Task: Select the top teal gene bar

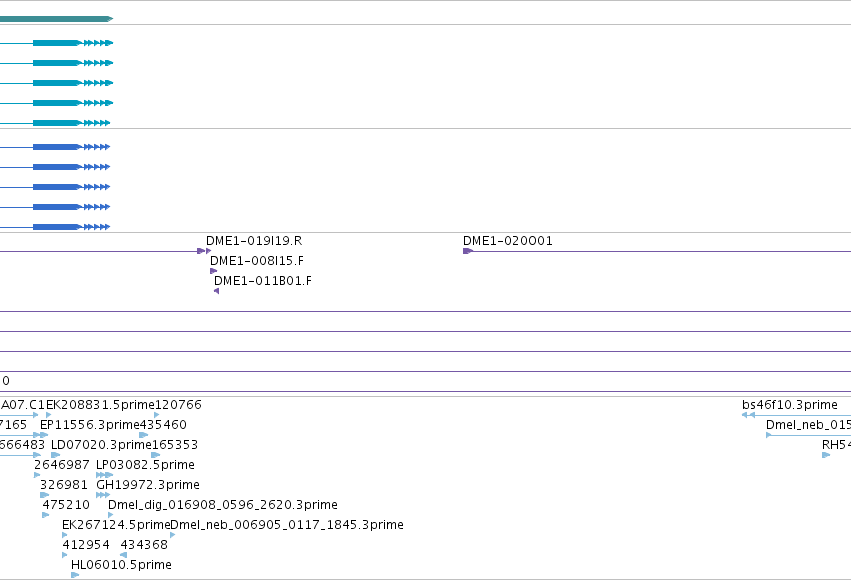Action: 56,19
